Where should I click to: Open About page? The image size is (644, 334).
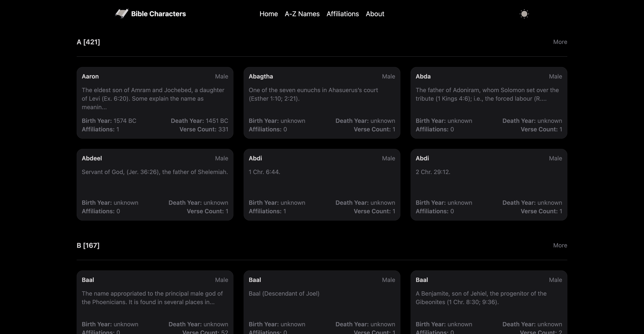click(x=375, y=14)
